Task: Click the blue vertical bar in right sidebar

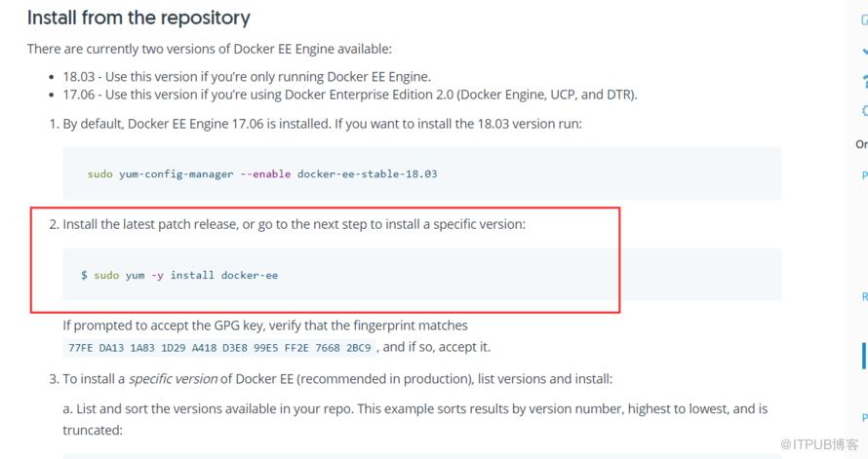Action: click(863, 356)
